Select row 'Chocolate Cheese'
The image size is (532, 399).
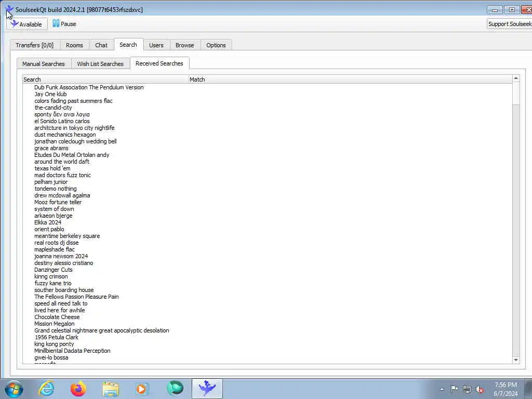pyautogui.click(x=57, y=317)
